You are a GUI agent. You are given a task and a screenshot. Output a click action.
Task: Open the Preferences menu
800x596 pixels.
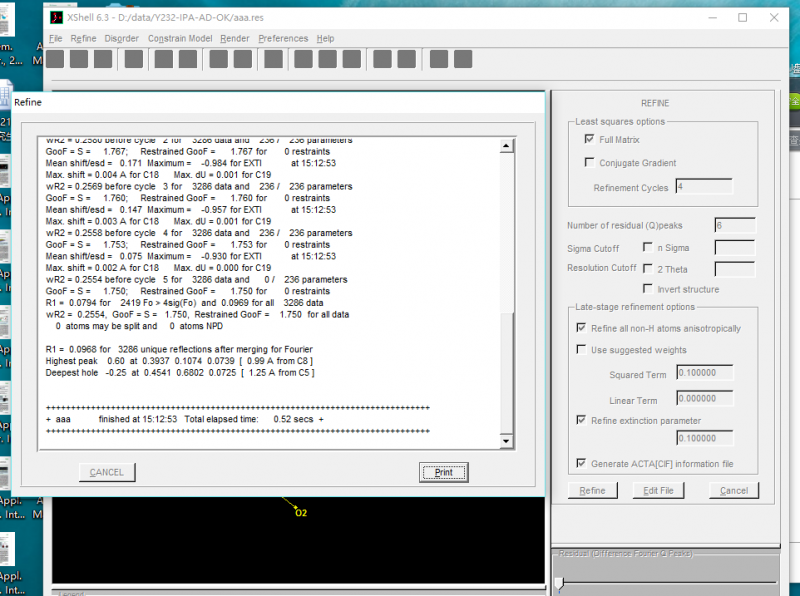pos(283,38)
